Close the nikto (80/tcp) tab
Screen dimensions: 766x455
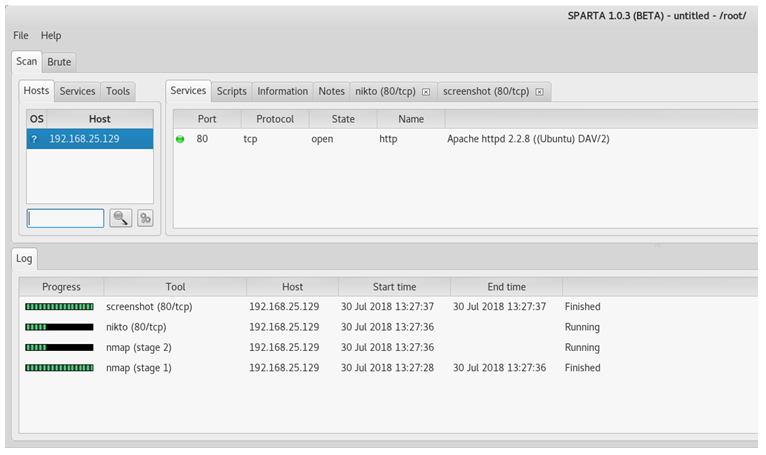(x=426, y=92)
